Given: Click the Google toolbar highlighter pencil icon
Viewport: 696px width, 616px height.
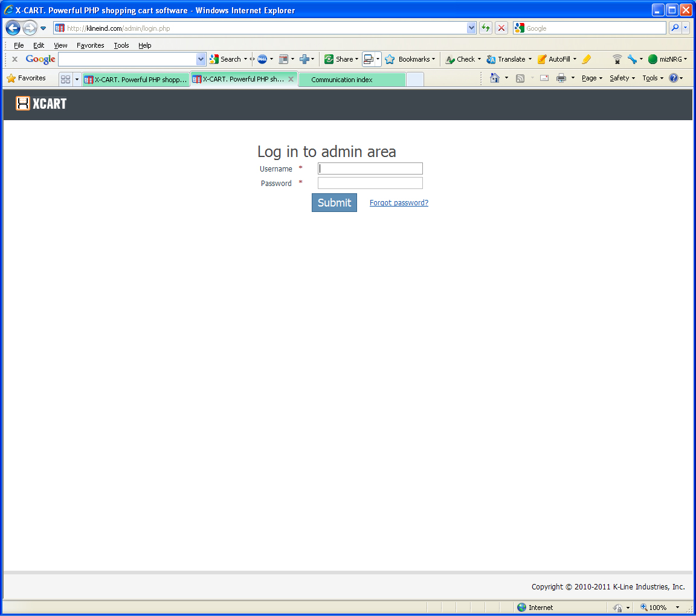Looking at the screenshot, I should point(586,59).
